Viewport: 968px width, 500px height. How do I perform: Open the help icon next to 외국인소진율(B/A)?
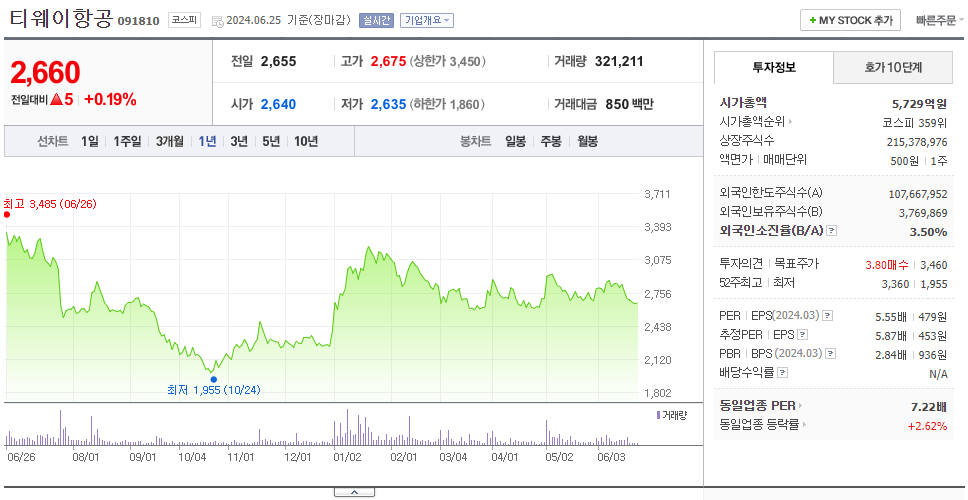click(x=832, y=231)
